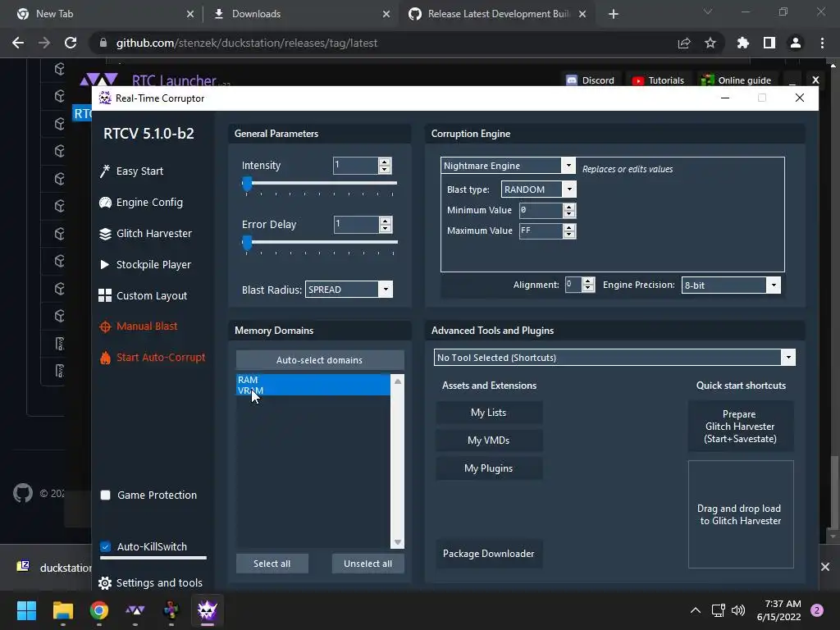Show hidden system tray icons
The width and height of the screenshot is (840, 630).
(x=696, y=610)
